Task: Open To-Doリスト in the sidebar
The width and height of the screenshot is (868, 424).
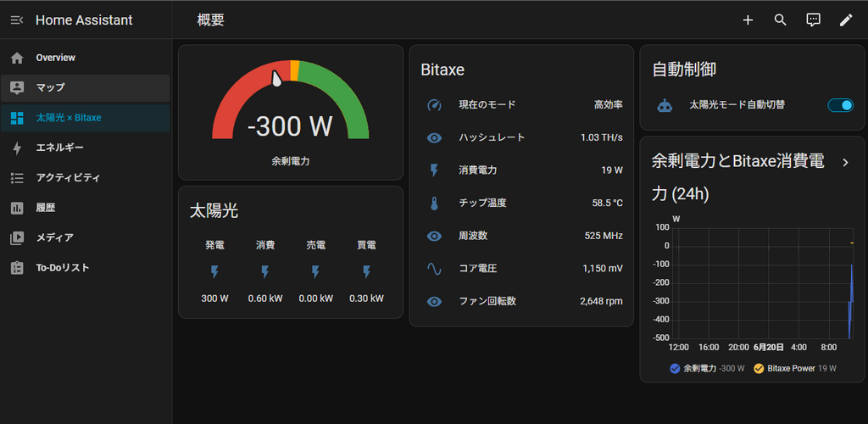Action: (x=86, y=267)
